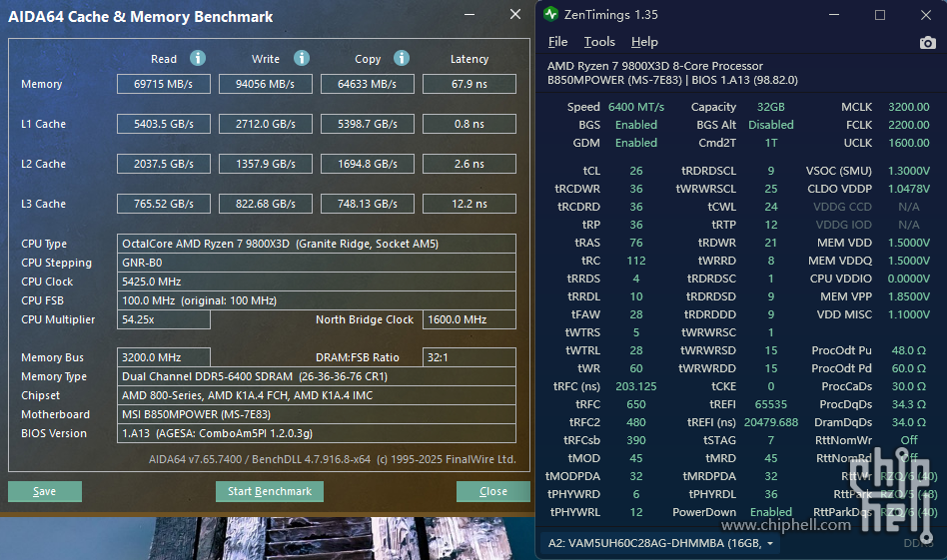Open the Help menu in ZenTimings
The image size is (947, 560).
coord(644,42)
